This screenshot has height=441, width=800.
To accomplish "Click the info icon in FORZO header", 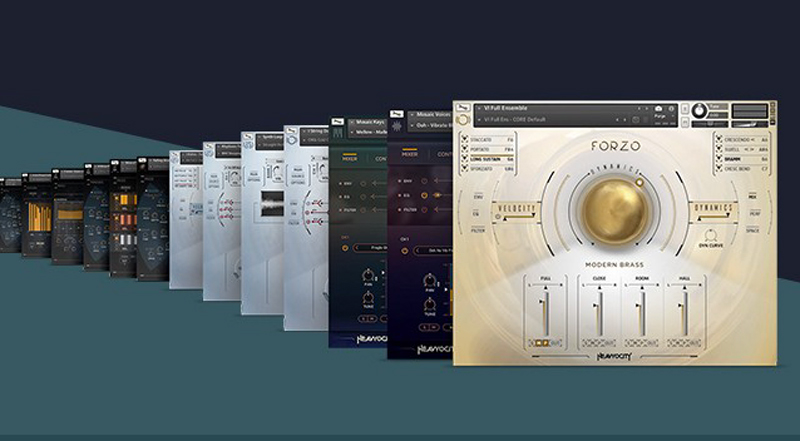I will tap(671, 108).
